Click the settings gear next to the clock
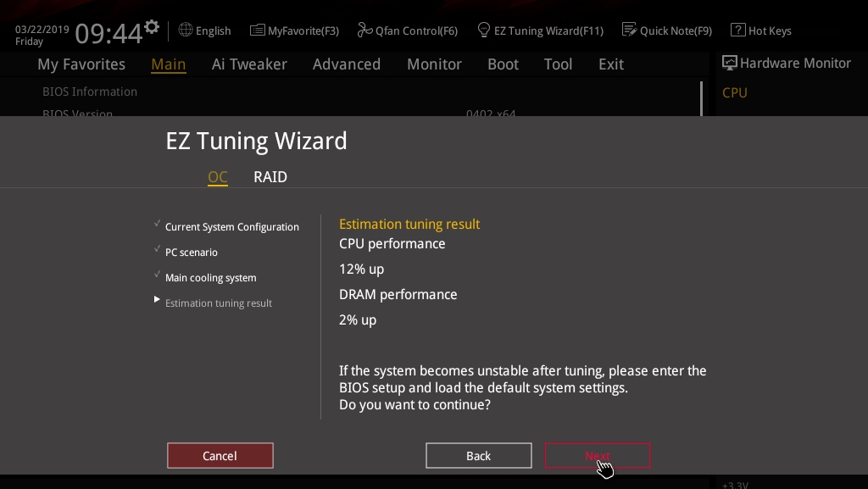 (152, 27)
